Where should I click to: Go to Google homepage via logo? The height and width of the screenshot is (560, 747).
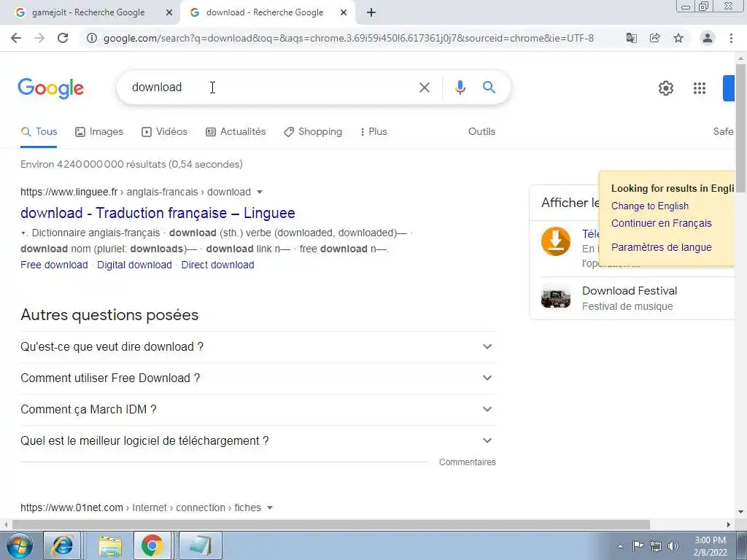[x=50, y=88]
